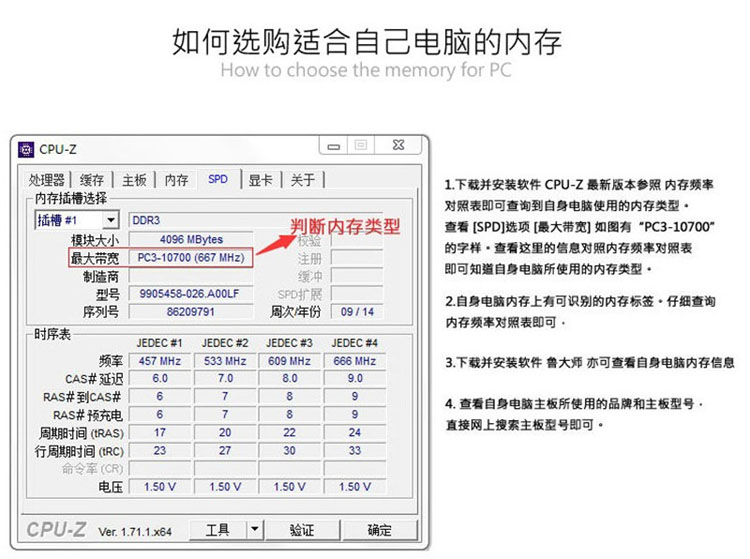Open the 关于 tab
Image resolution: width=750 pixels, height=559 pixels.
point(302,180)
